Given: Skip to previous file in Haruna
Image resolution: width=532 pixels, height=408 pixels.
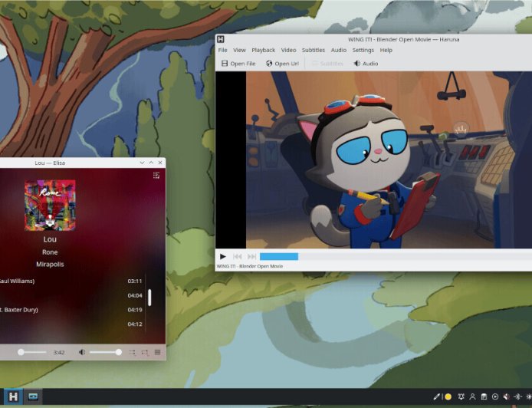Looking at the screenshot, I should pos(238,256).
